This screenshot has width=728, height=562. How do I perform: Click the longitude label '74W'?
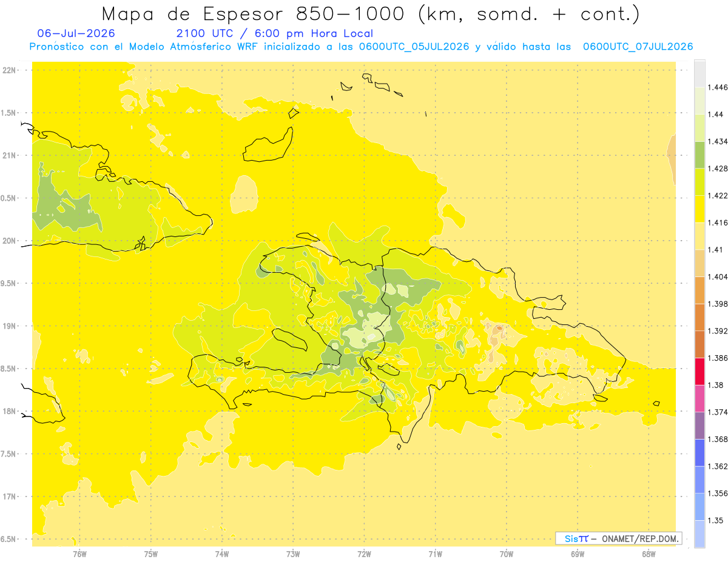(x=222, y=554)
